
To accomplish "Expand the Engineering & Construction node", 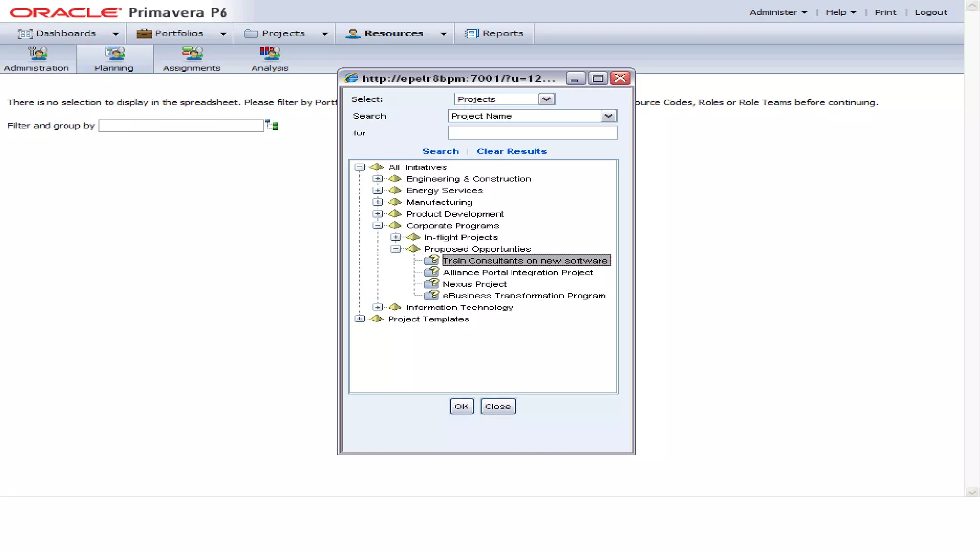I will click(x=378, y=179).
